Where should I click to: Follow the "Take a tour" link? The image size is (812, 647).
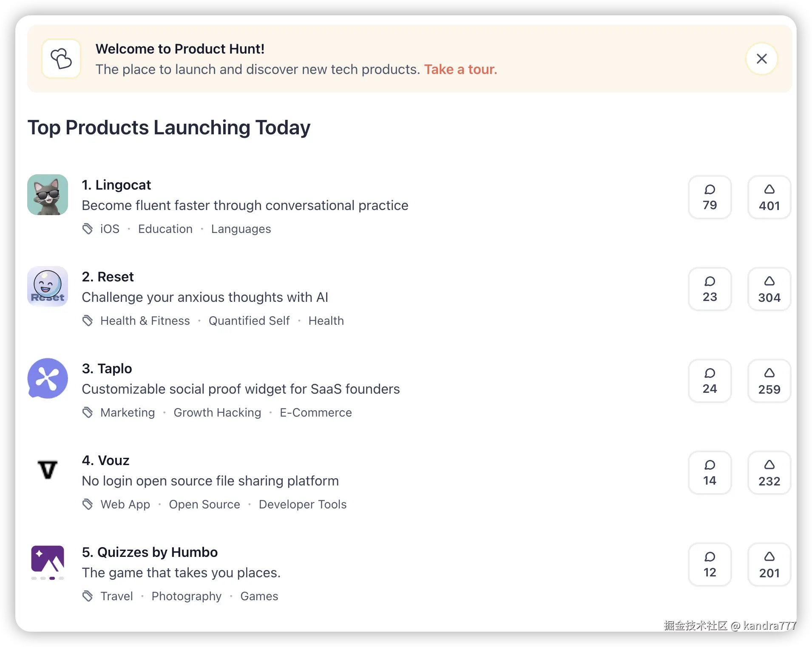460,69
